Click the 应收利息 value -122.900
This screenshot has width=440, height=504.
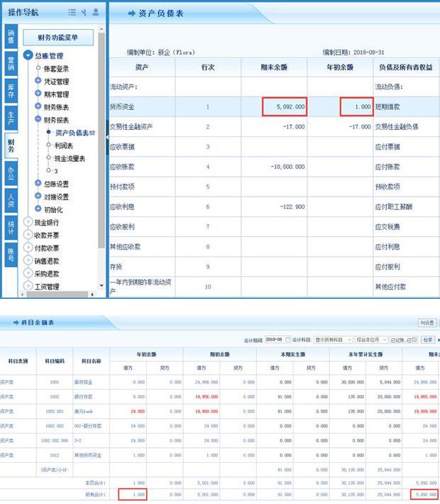pos(292,207)
